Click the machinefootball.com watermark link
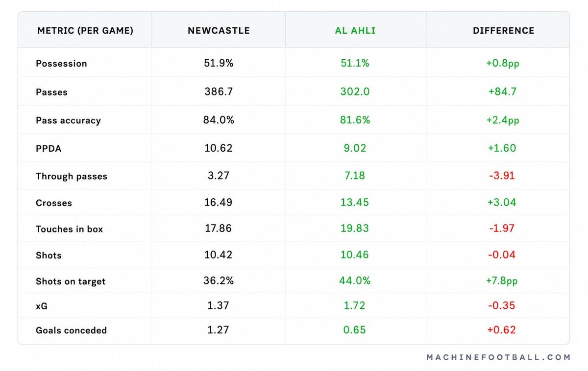The height and width of the screenshot is (371, 588). 498,357
